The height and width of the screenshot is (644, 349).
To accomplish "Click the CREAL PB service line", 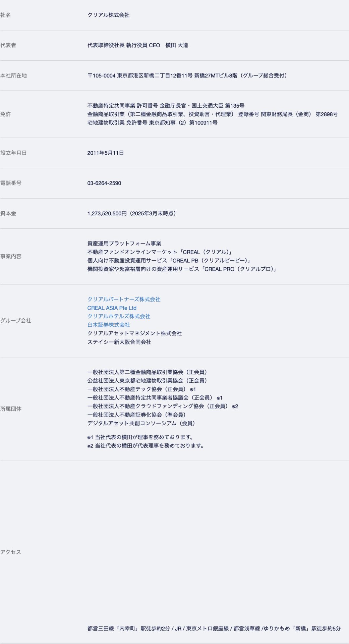I will click(170, 261).
